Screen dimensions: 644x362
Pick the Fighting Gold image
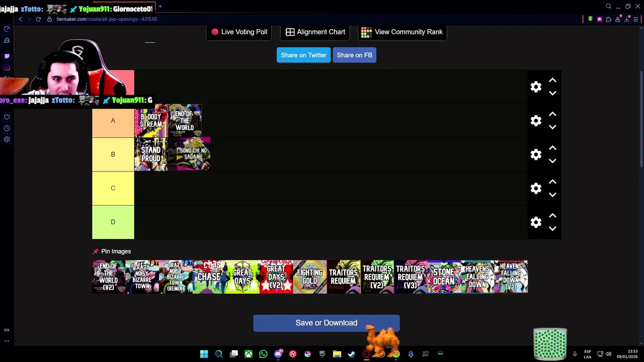coord(310,277)
